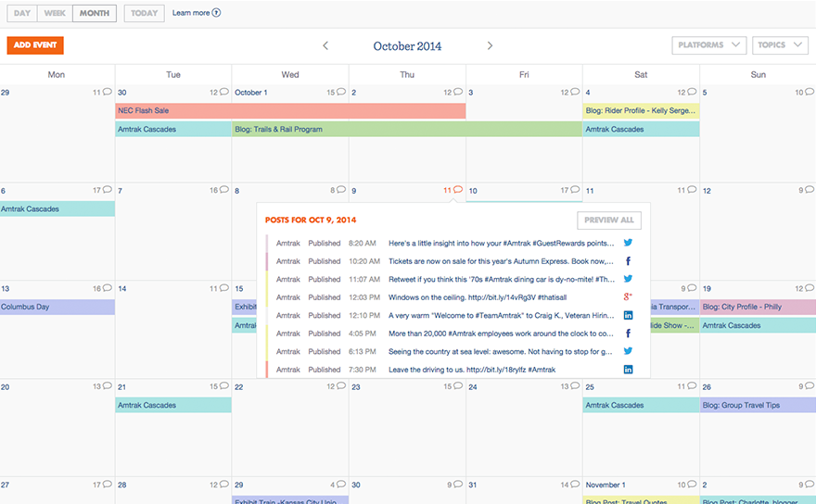Viewport: 816px width, 504px height.
Task: Open the comment bubble for October 5
Action: click(x=810, y=92)
